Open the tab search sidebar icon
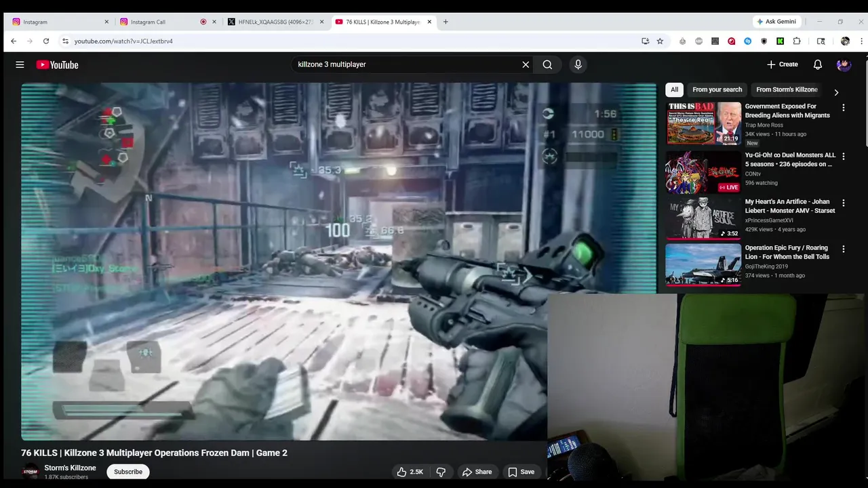 tap(821, 41)
